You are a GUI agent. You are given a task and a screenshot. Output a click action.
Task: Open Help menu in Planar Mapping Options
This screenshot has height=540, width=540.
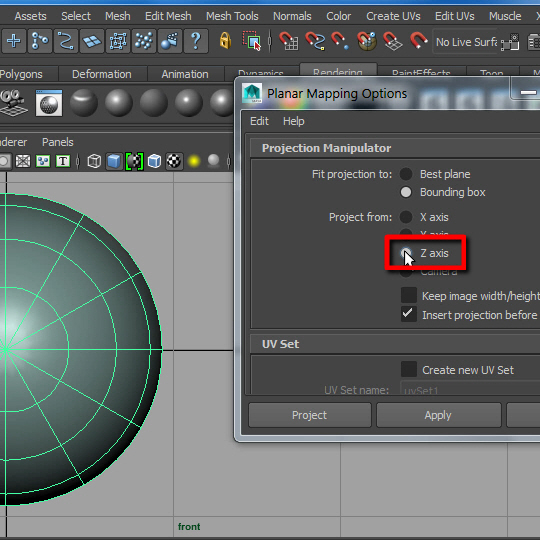click(x=293, y=121)
